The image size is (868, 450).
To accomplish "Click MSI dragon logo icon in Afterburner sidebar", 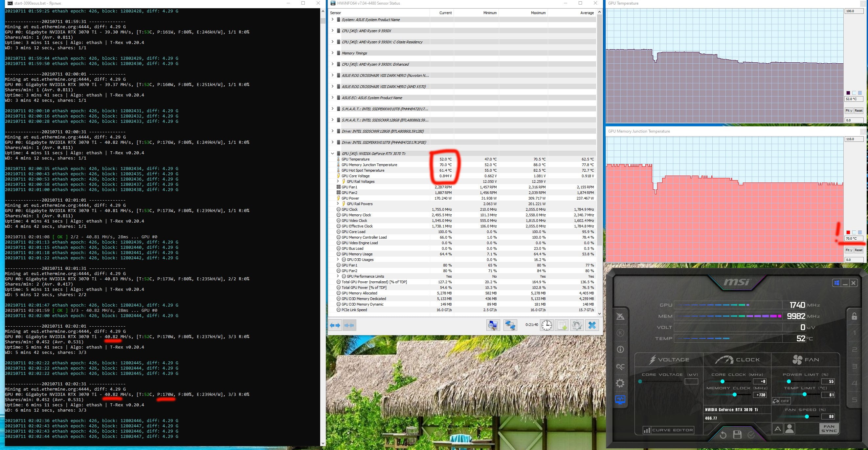I will click(x=620, y=316).
